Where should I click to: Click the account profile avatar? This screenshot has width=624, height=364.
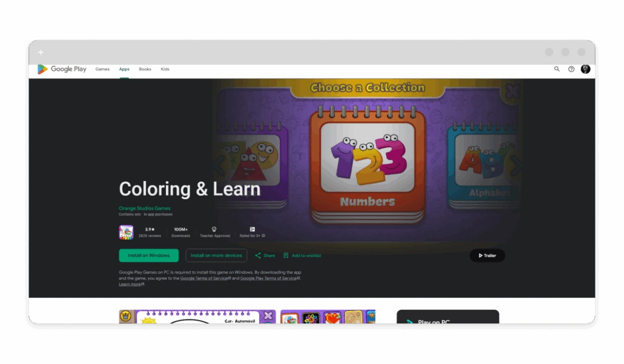click(586, 69)
